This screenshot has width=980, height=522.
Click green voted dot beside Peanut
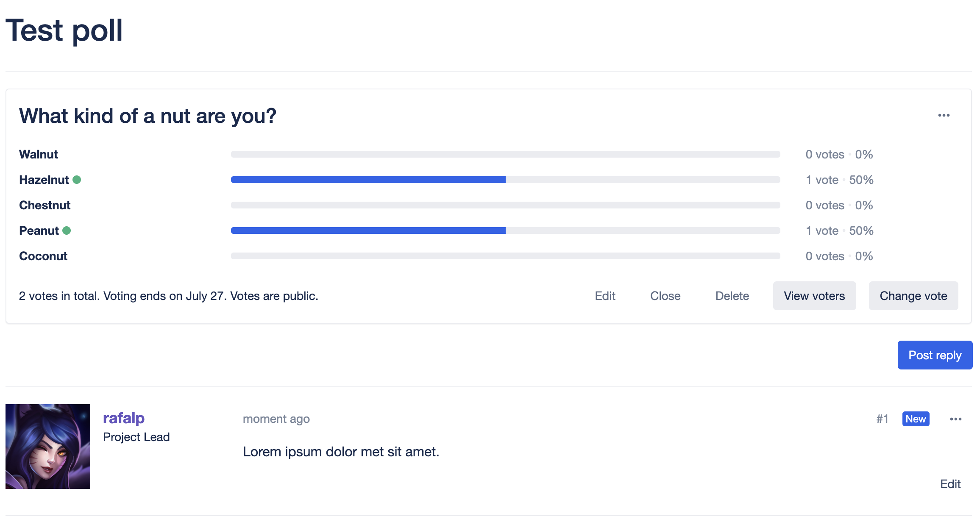pos(67,230)
